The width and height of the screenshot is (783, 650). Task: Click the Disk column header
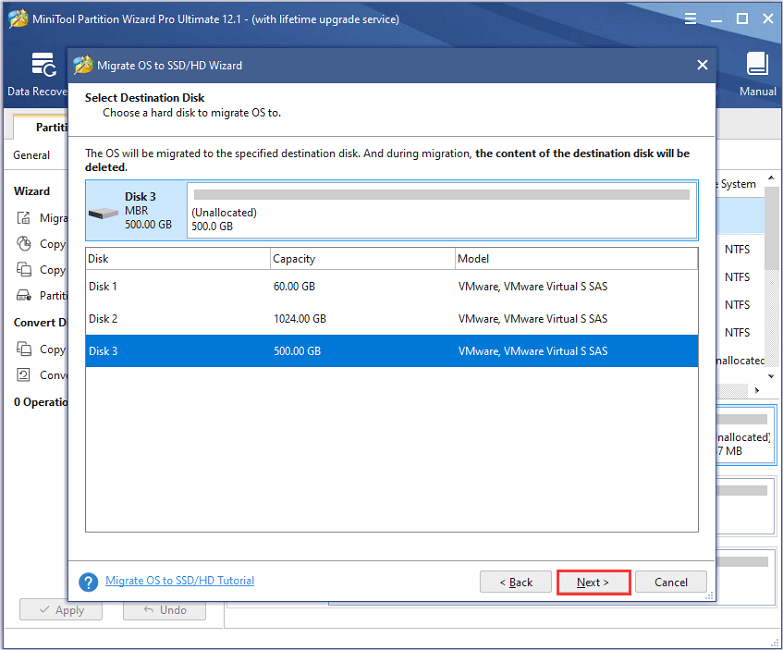pyautogui.click(x=178, y=259)
